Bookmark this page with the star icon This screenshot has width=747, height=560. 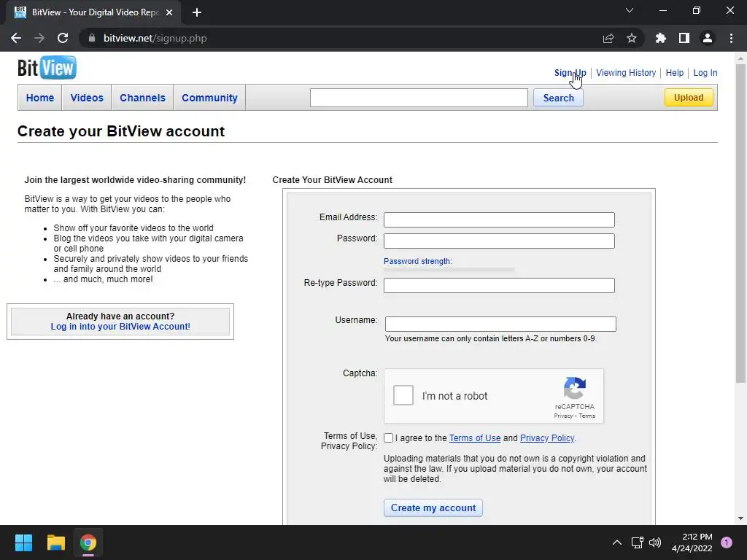coord(632,38)
